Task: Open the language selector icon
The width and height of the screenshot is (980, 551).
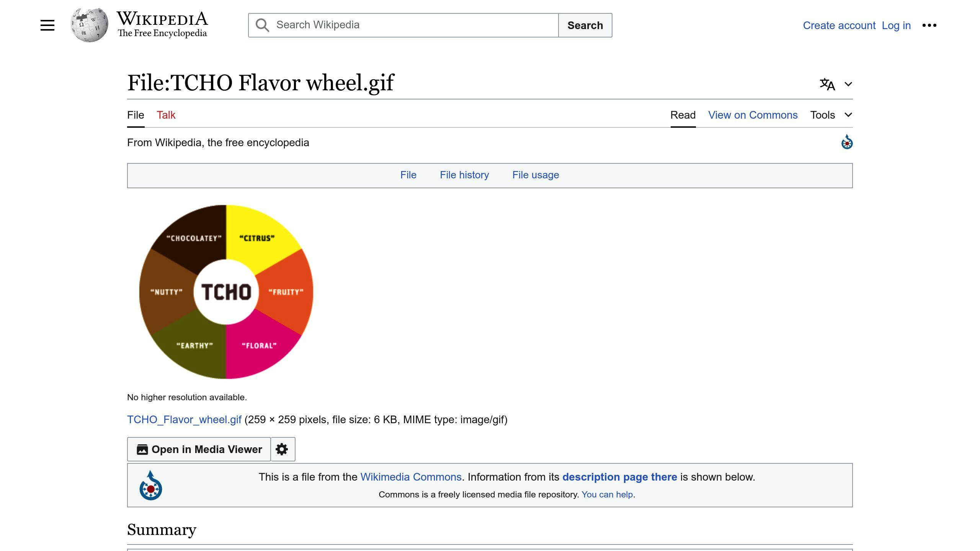Action: coord(827,84)
